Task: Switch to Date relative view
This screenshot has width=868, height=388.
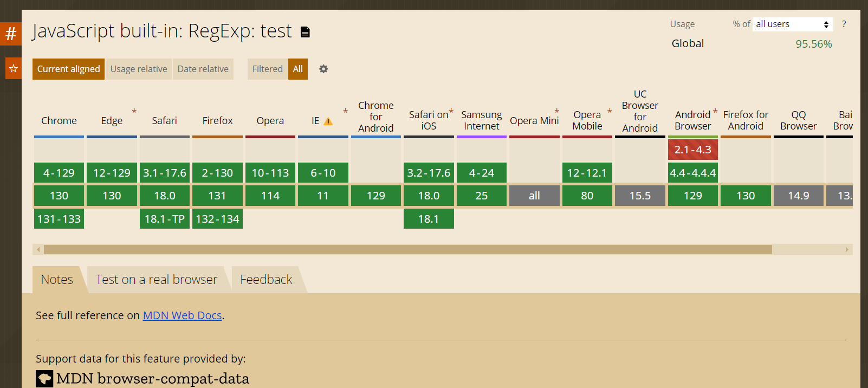Action: click(203, 69)
